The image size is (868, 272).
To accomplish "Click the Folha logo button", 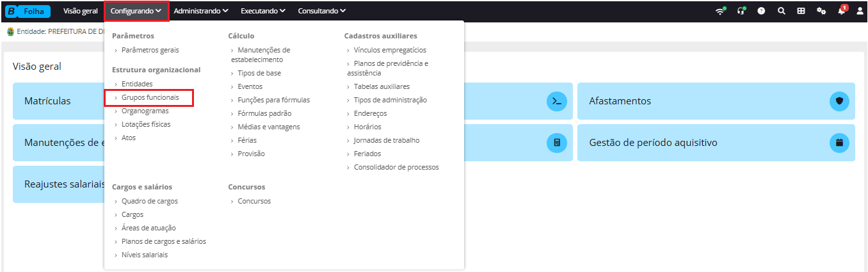I will tap(28, 11).
